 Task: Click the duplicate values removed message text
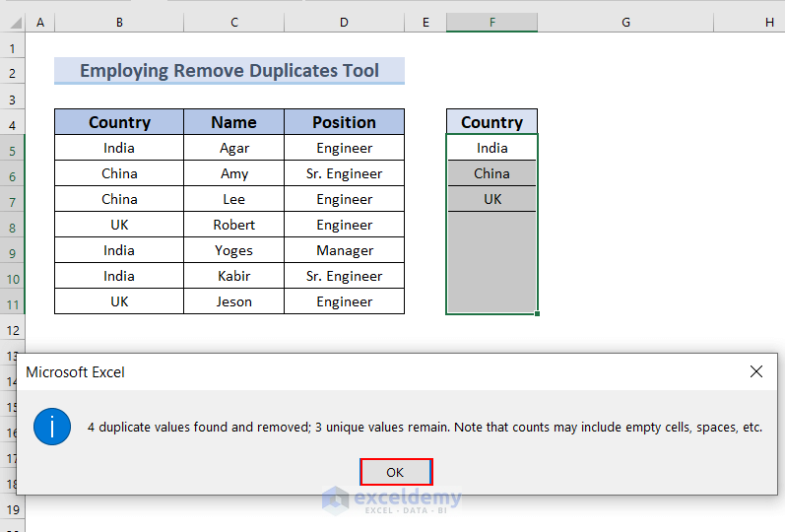pyautogui.click(x=425, y=427)
